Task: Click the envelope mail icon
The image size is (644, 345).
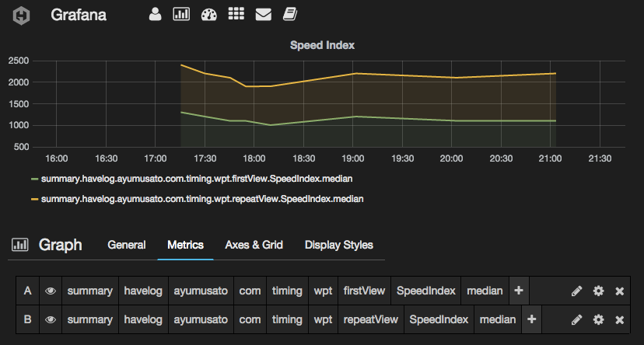Action: (x=263, y=14)
